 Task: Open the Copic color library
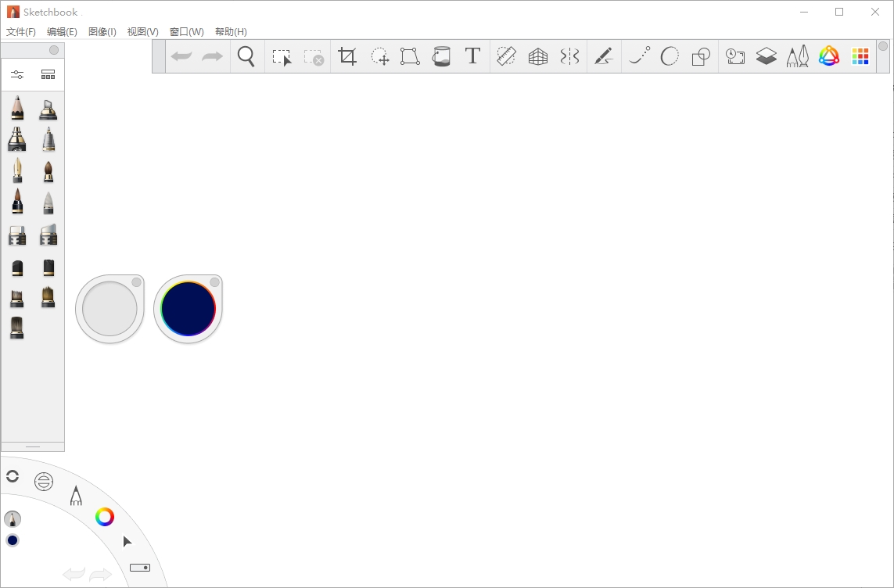click(859, 56)
